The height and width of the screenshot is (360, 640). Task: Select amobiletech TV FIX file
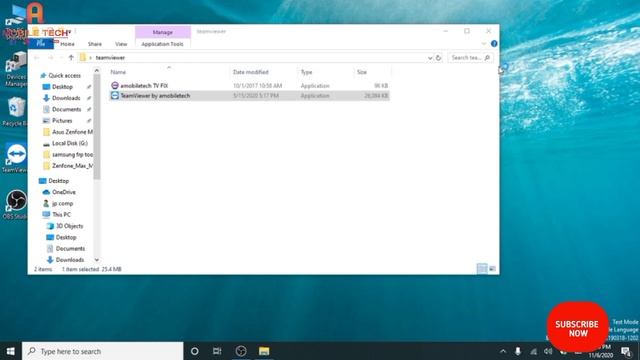(x=249, y=86)
